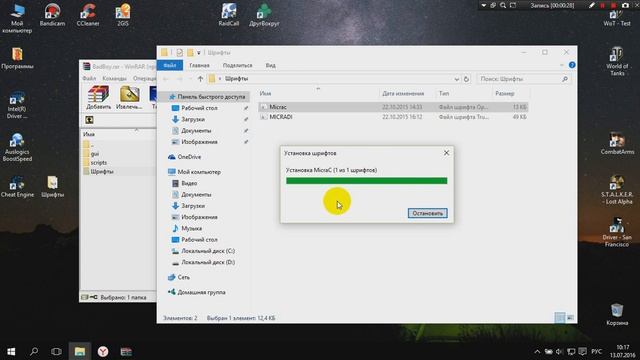Screen dimensions: 640x360
Task: Launch World of Tanks from the desktop
Action: pos(617,62)
